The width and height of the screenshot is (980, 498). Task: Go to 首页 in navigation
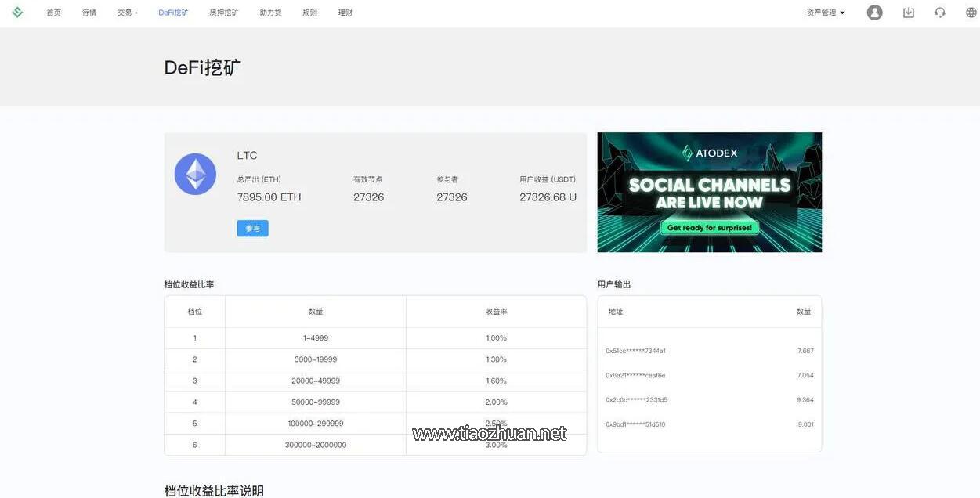pos(53,13)
